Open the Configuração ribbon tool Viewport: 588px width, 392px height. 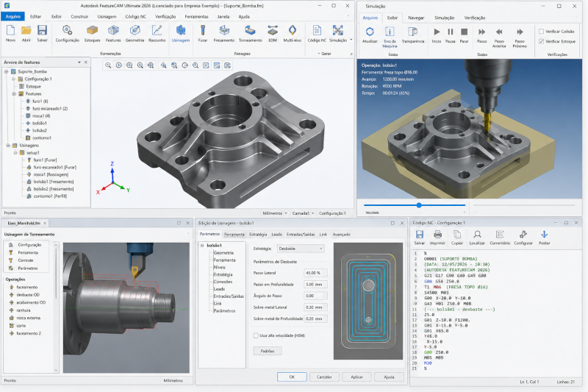coord(67,30)
